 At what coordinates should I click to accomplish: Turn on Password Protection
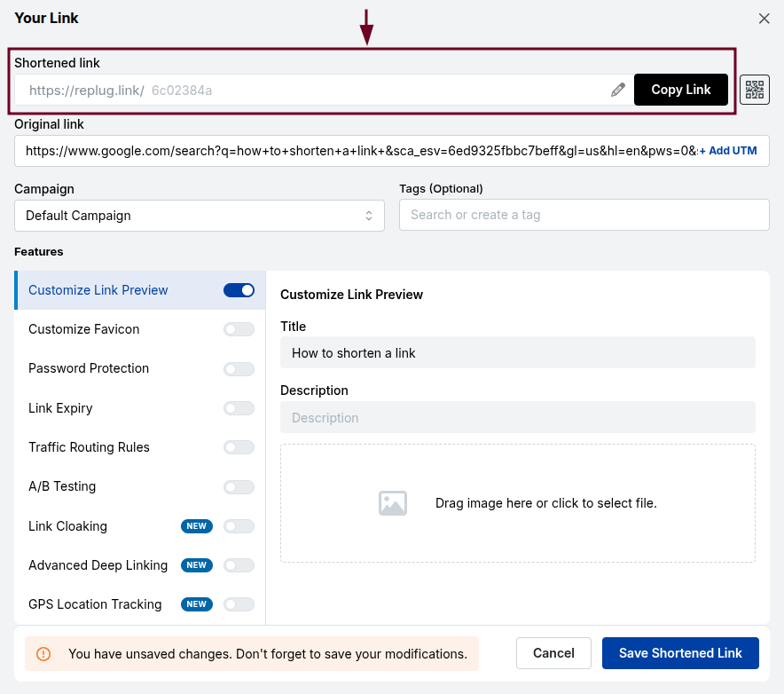(238, 368)
